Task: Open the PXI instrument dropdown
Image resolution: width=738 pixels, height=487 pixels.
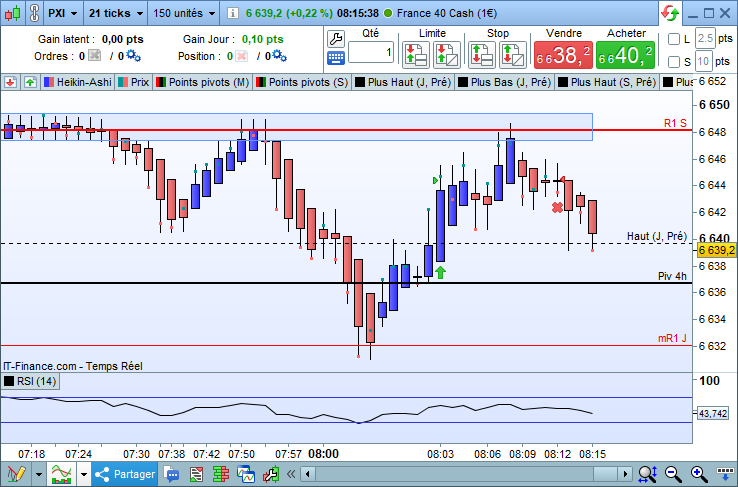Action: coord(62,13)
